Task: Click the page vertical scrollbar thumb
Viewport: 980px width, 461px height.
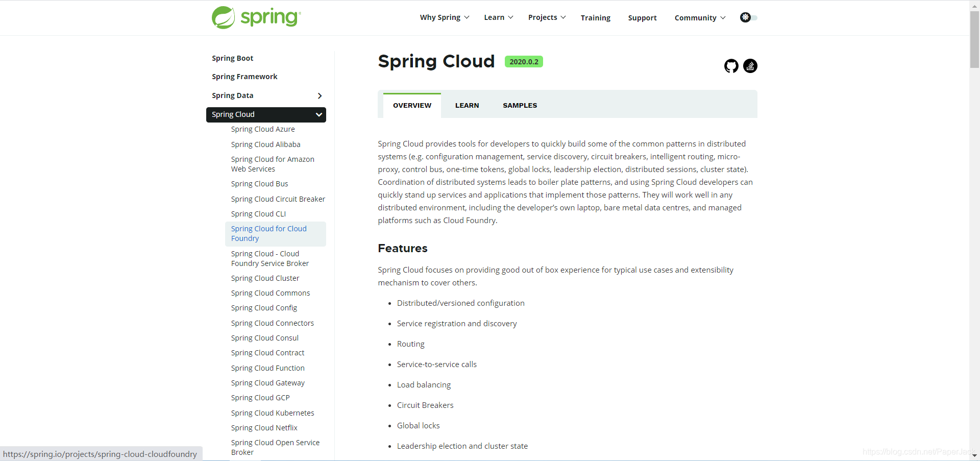Action: coord(974,39)
